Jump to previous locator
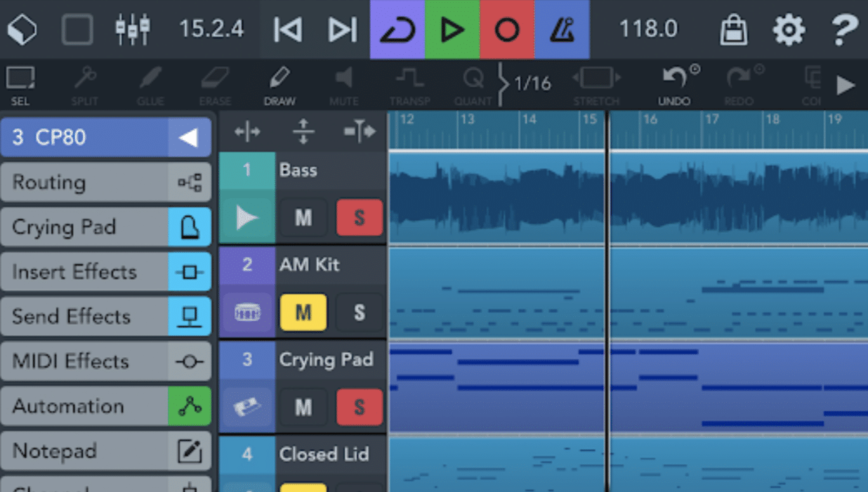 287,30
